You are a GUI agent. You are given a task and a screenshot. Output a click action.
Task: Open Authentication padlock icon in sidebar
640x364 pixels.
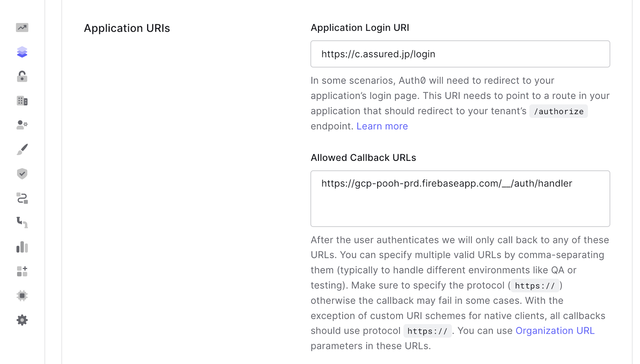(x=22, y=76)
